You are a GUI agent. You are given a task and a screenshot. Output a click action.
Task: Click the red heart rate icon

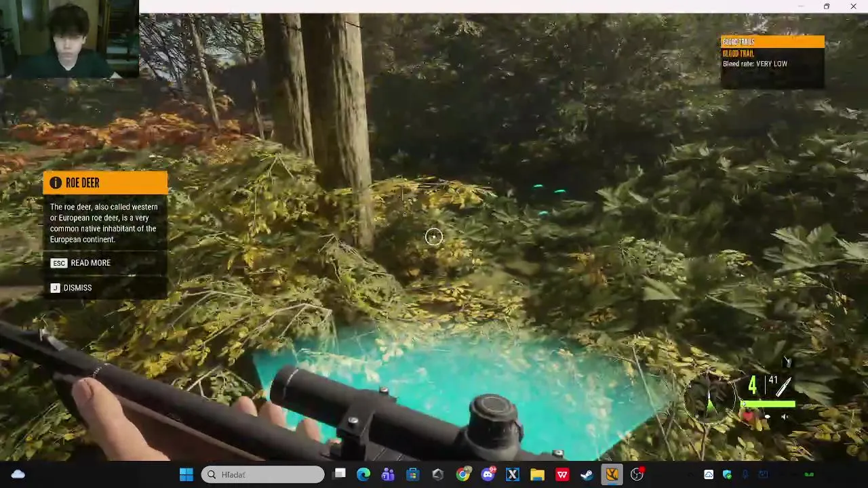coord(749,416)
